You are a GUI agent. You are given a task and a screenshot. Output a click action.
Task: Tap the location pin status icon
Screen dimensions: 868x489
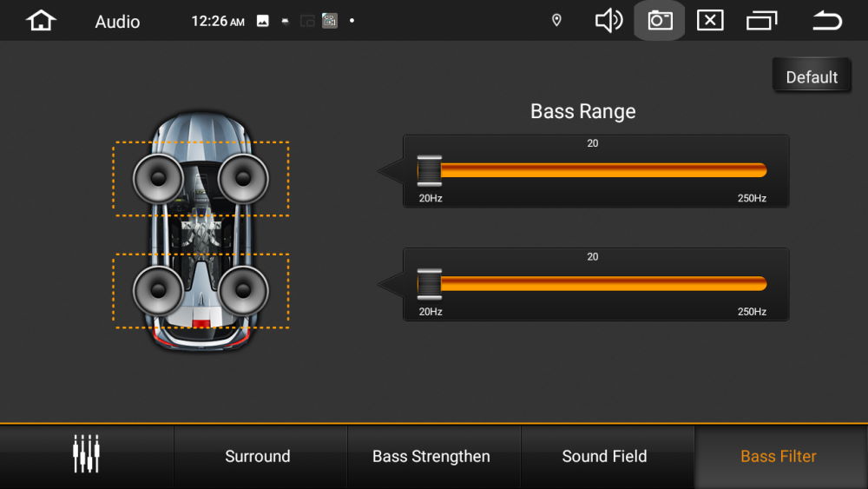pyautogui.click(x=557, y=21)
